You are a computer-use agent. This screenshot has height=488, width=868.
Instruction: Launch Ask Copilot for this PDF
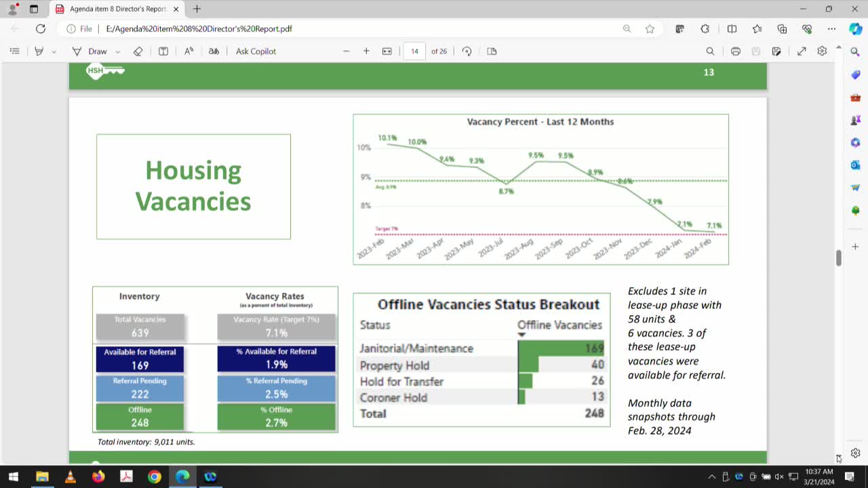[x=256, y=51]
